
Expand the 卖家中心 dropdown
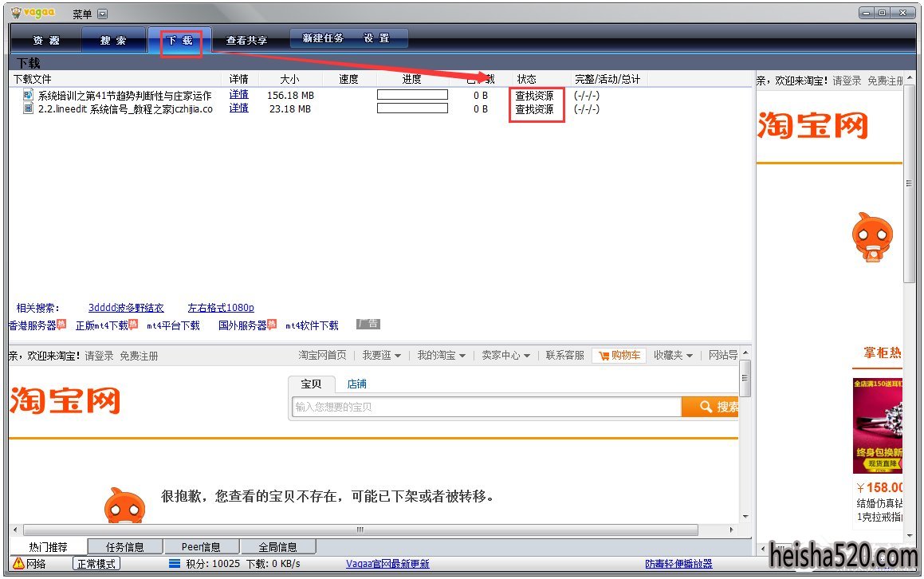pyautogui.click(x=505, y=355)
